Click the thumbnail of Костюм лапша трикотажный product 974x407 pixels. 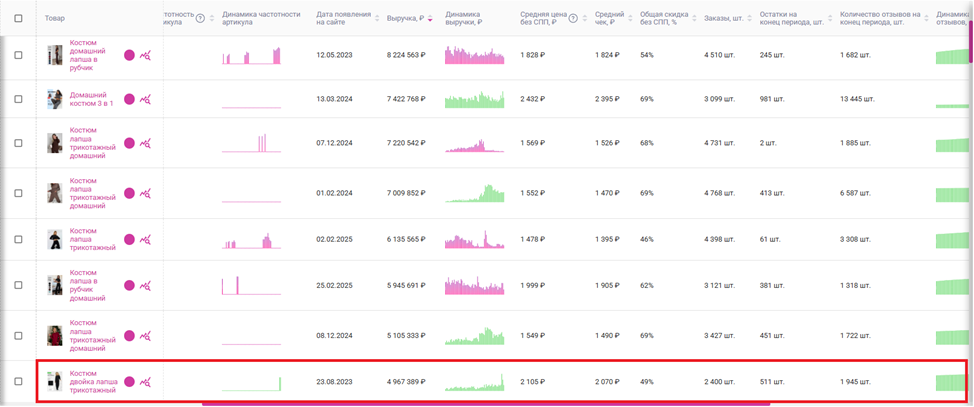point(55,239)
